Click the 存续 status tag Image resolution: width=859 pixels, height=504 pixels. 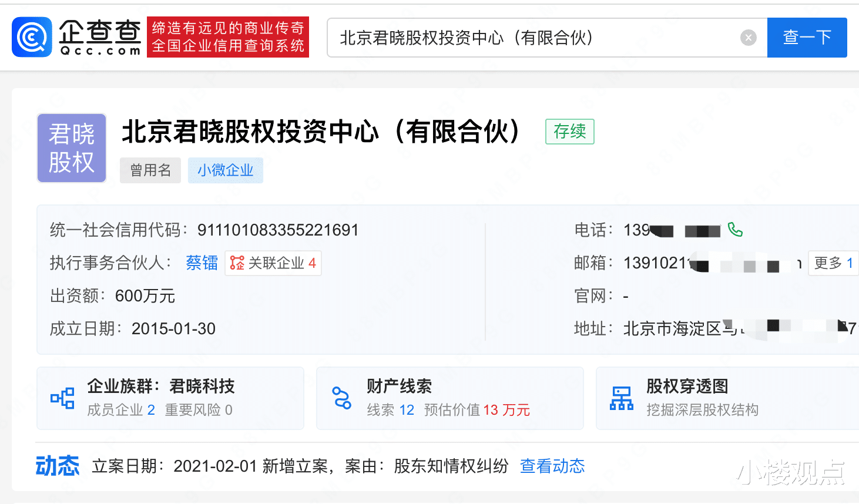tap(570, 132)
